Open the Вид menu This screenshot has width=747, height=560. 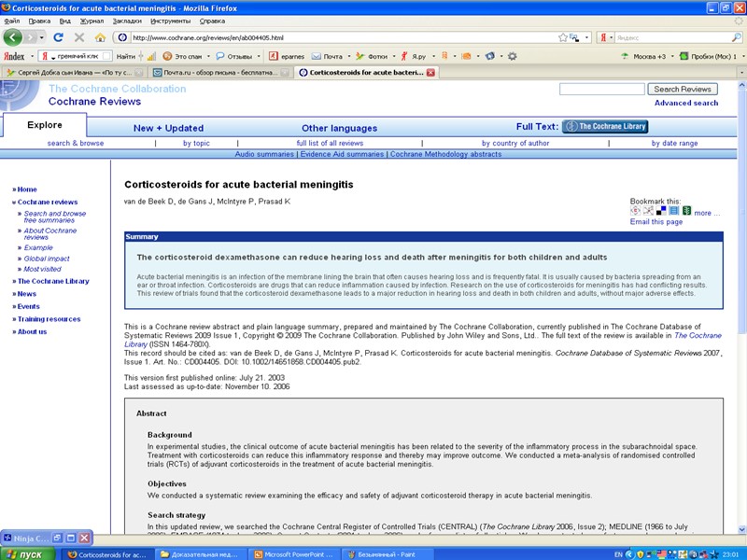64,21
